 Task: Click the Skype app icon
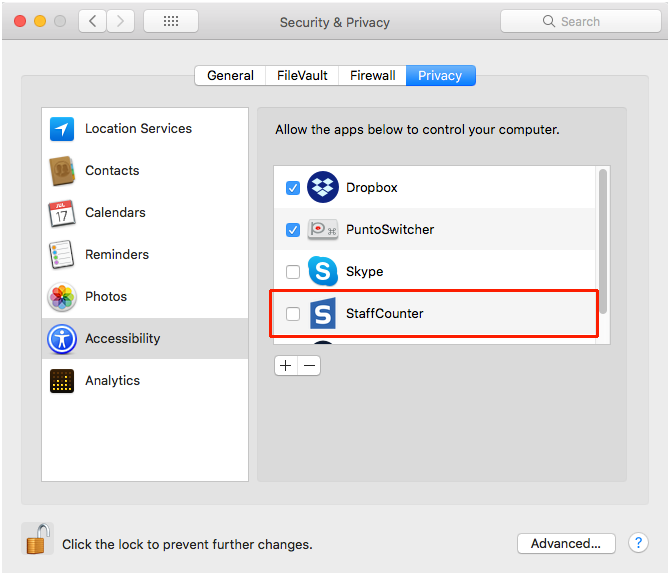(x=323, y=271)
